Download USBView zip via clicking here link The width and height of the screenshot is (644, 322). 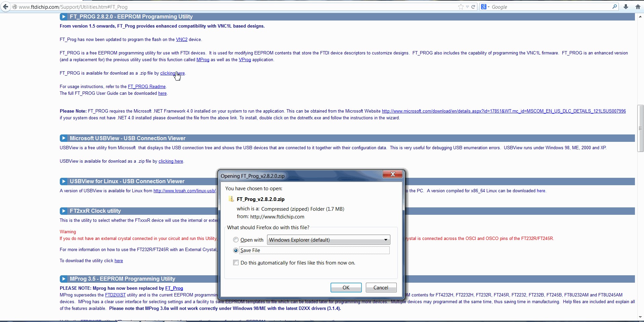point(171,161)
